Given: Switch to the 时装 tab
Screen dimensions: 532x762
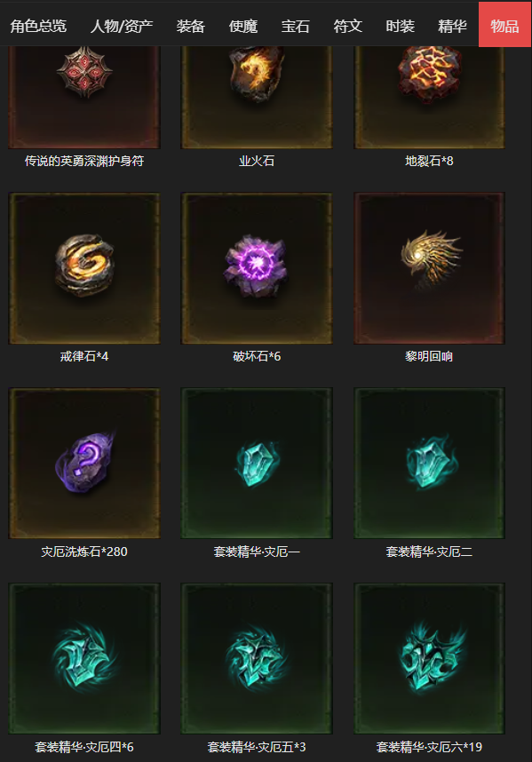Looking at the screenshot, I should [400, 25].
